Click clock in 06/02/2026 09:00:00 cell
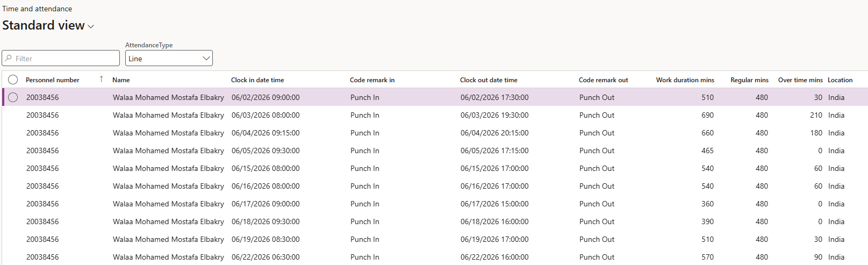868x265 pixels. 266,97
